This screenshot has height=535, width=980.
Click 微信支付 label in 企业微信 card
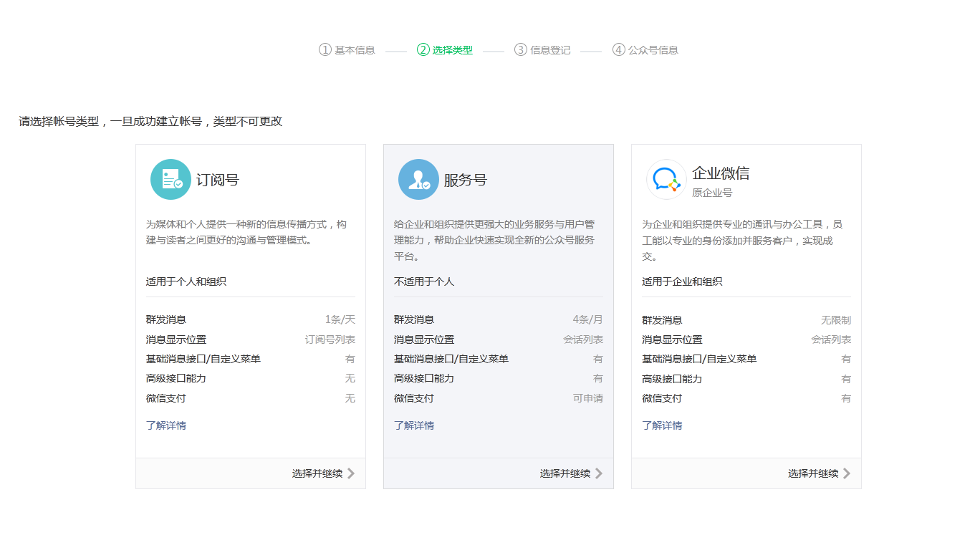[662, 398]
